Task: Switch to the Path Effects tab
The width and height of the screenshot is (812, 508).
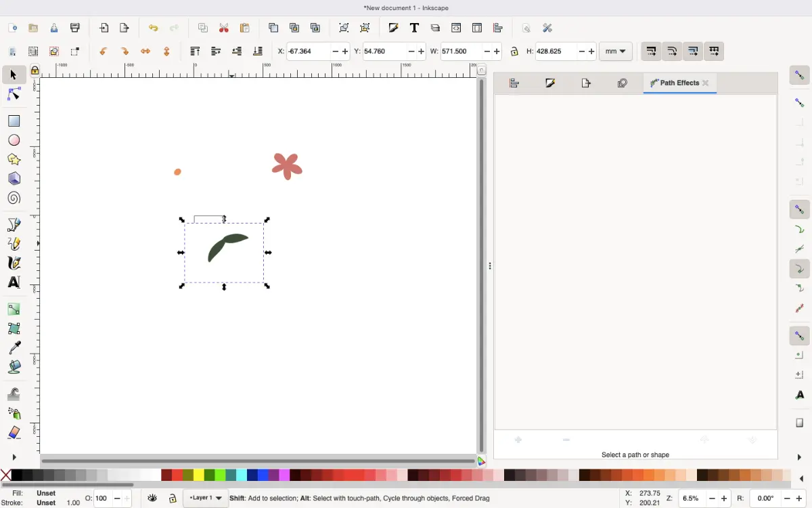Action: [x=679, y=83]
